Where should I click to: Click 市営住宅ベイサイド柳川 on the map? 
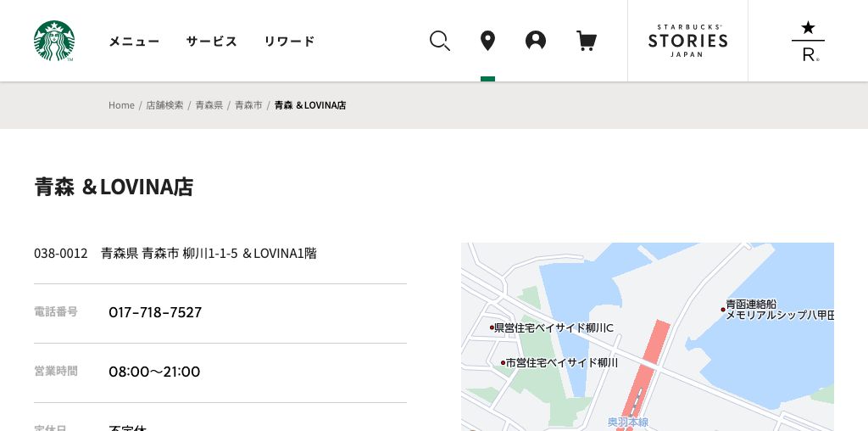coord(561,363)
